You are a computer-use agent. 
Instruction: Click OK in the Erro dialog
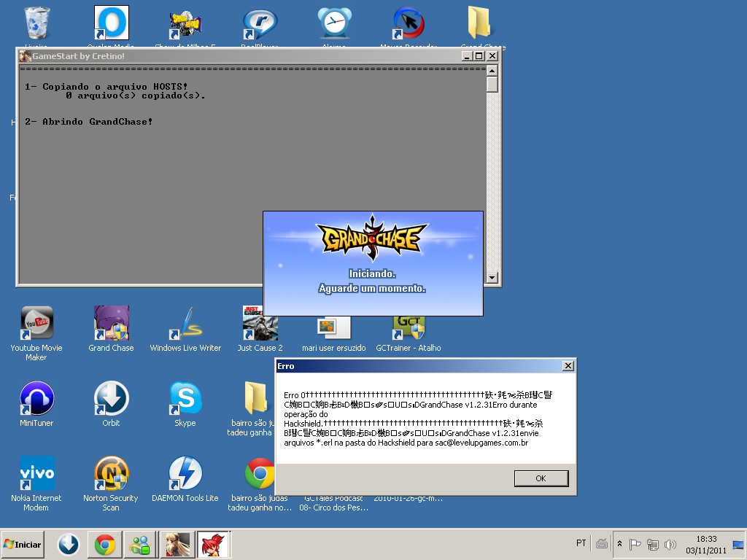pos(541,478)
